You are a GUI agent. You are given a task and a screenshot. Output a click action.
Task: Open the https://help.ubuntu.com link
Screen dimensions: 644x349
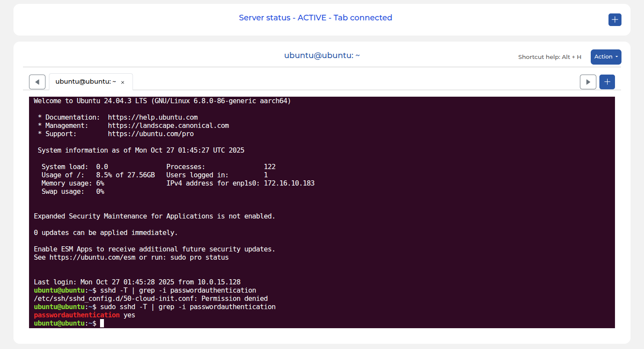point(152,117)
